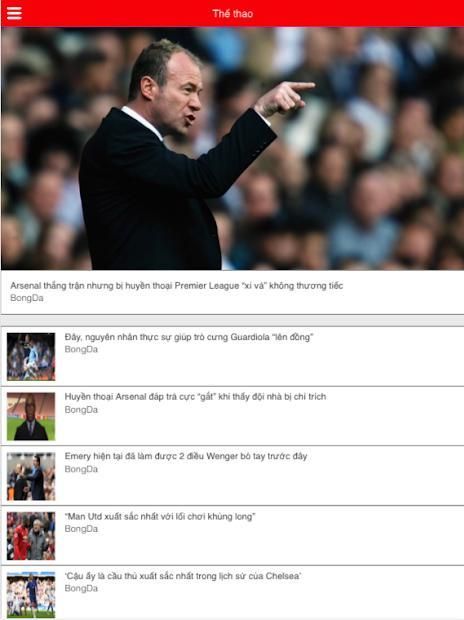Open the Arsenal thắng trận headline article
Image resolution: width=464 pixels, height=620 pixels.
[x=176, y=285]
